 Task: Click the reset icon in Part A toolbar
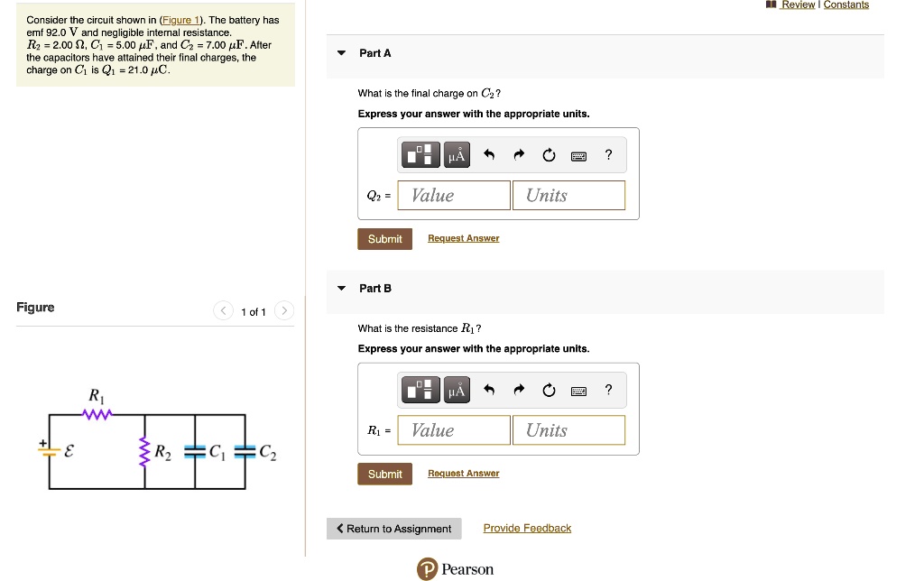[549, 153]
